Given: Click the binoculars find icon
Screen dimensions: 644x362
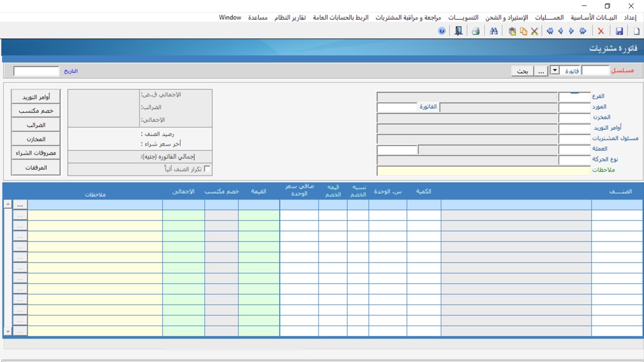Looking at the screenshot, I should 494,31.
